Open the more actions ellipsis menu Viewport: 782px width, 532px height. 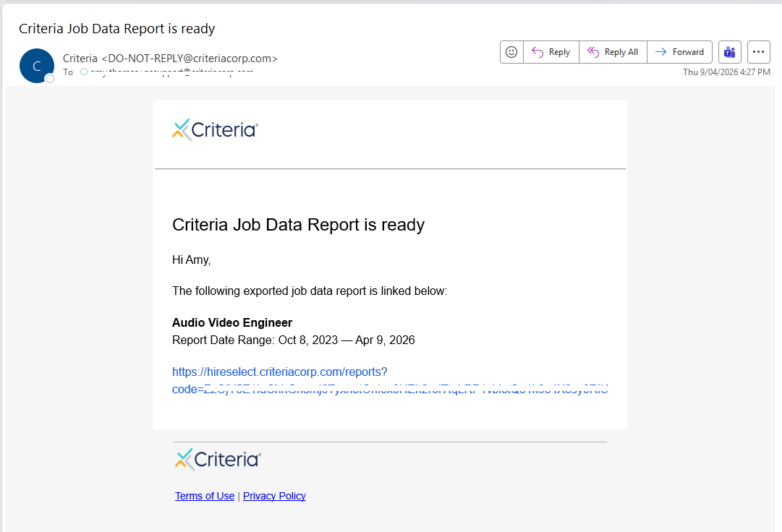pos(758,52)
